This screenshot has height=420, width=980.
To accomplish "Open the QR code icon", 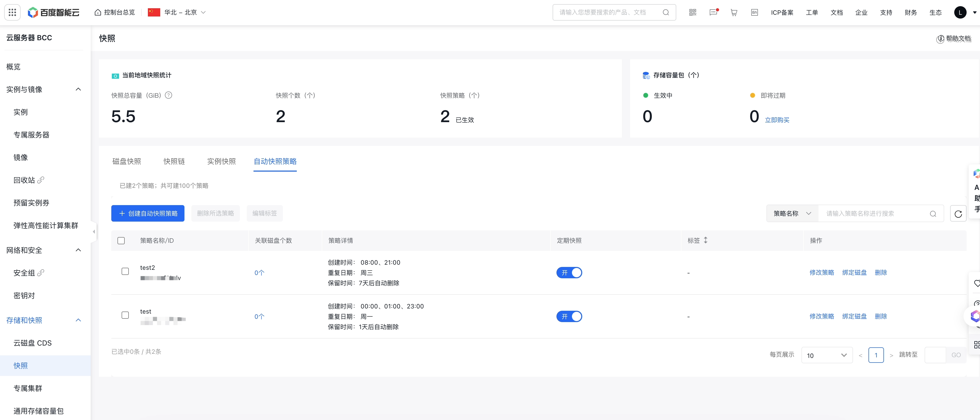I will pos(692,13).
